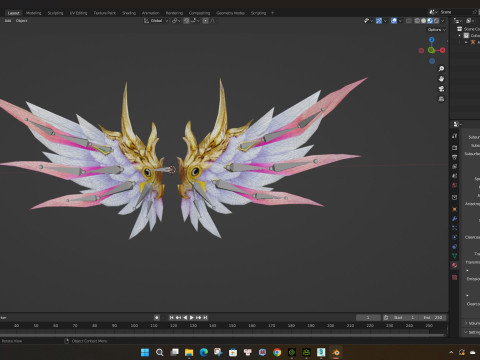Collapse the Collection in the outliner
Image resolution: width=480 pixels, height=360 pixels.
coord(460,36)
